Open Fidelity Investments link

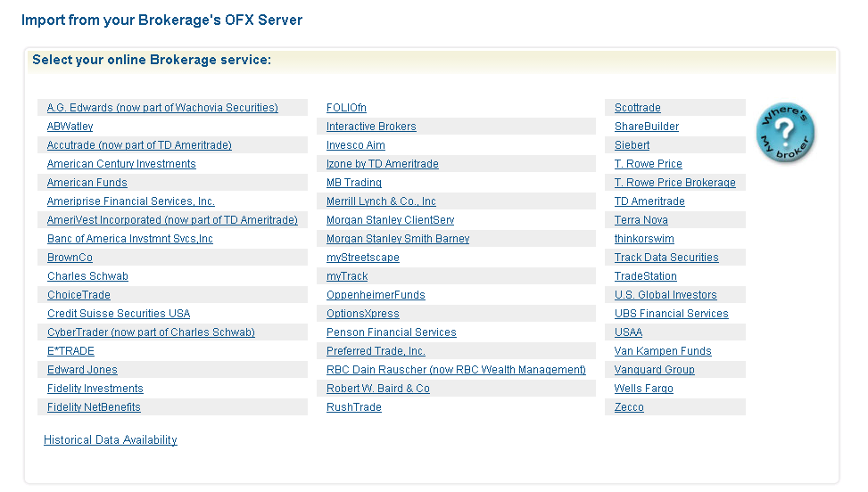(95, 389)
